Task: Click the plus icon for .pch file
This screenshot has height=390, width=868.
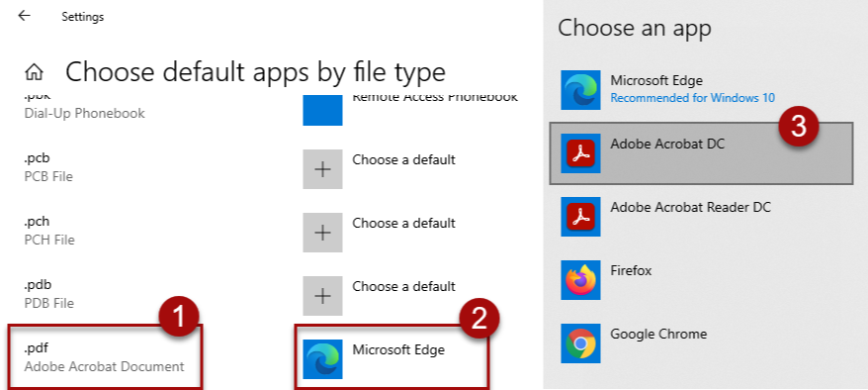Action: (322, 232)
